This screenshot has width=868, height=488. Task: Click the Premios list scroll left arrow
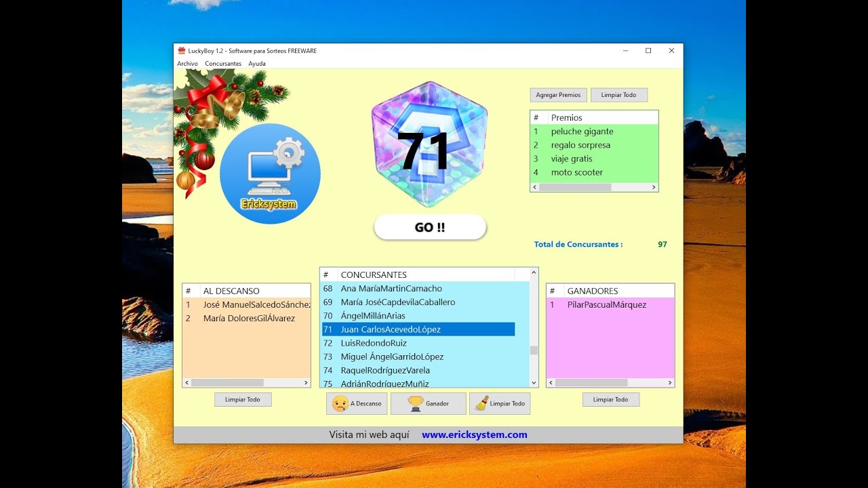(x=535, y=187)
